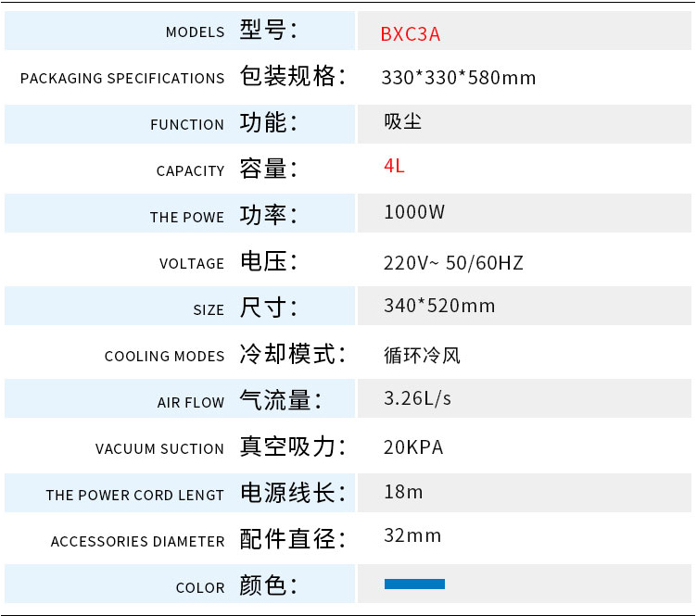
Task: Click the PACKAGING SPECIFICATIONS label
Action: tap(122, 79)
